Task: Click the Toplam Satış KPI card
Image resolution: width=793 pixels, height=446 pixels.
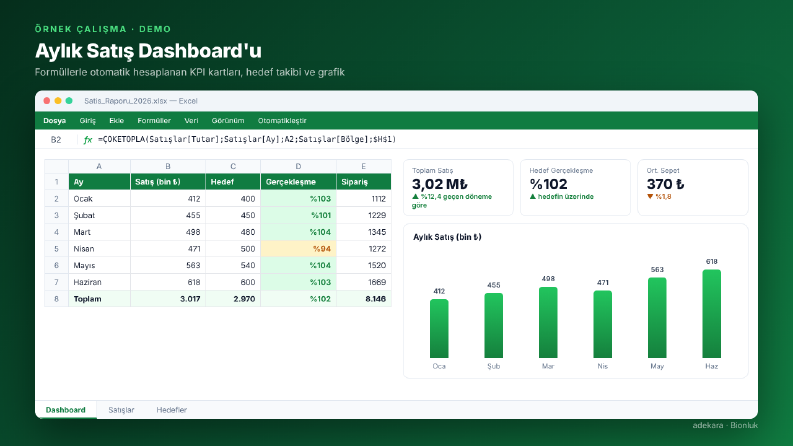Action: pos(458,188)
